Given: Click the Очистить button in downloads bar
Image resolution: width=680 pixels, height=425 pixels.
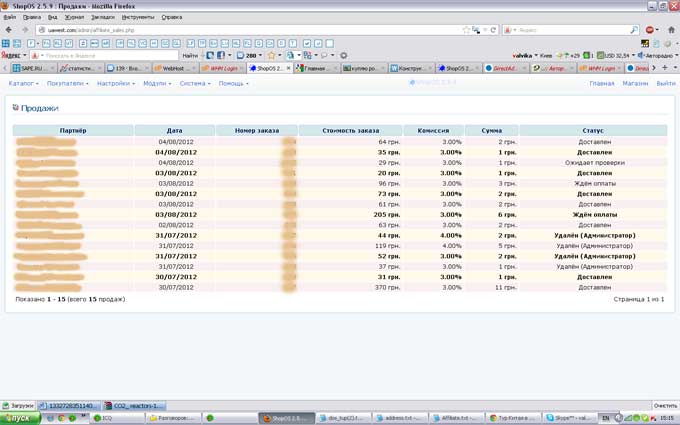Looking at the screenshot, I should pyautogui.click(x=665, y=405).
